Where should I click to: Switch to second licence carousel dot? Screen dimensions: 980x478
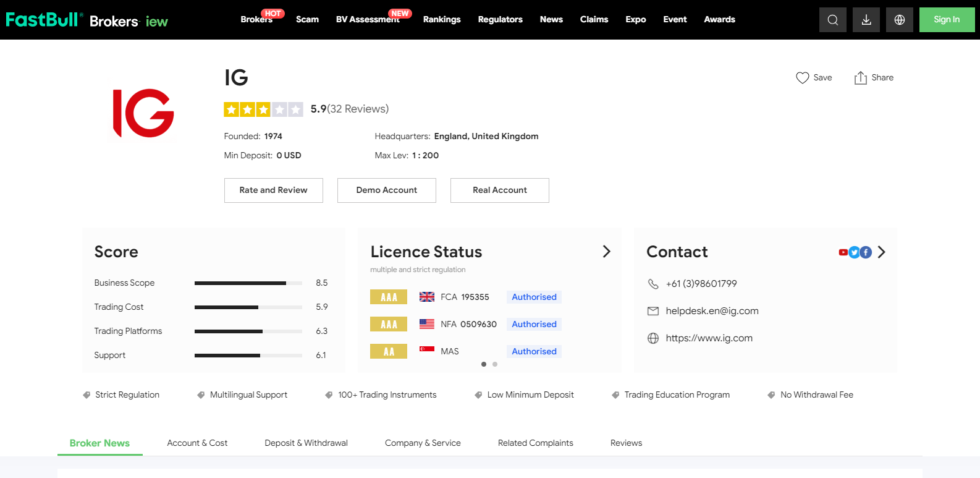[x=495, y=364]
